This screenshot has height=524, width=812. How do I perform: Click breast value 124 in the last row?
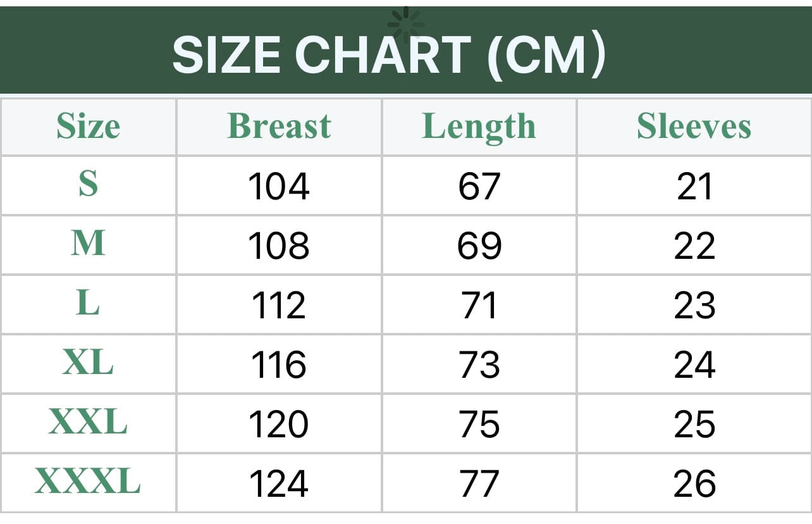point(279,484)
